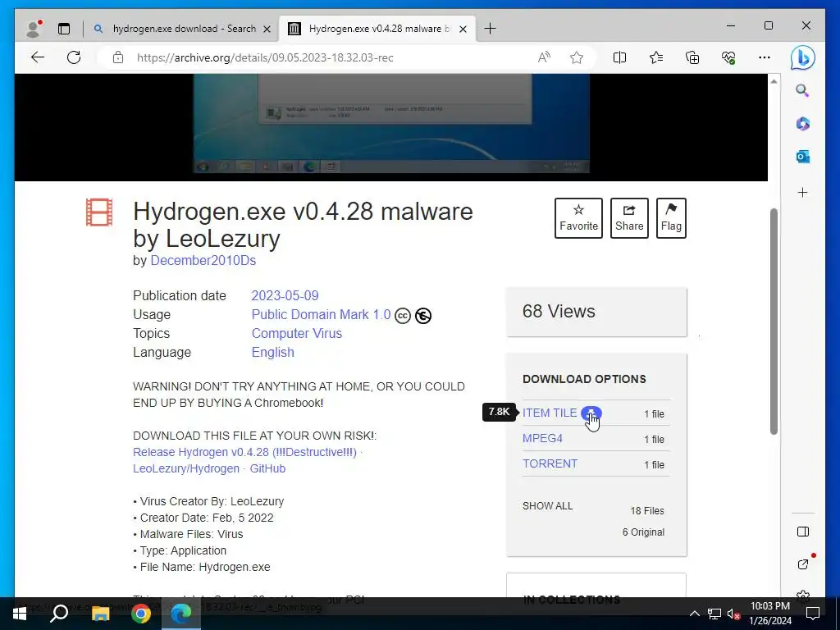The width and height of the screenshot is (840, 630).
Task: Open the 2023-05-09 publication date link
Action: click(285, 295)
